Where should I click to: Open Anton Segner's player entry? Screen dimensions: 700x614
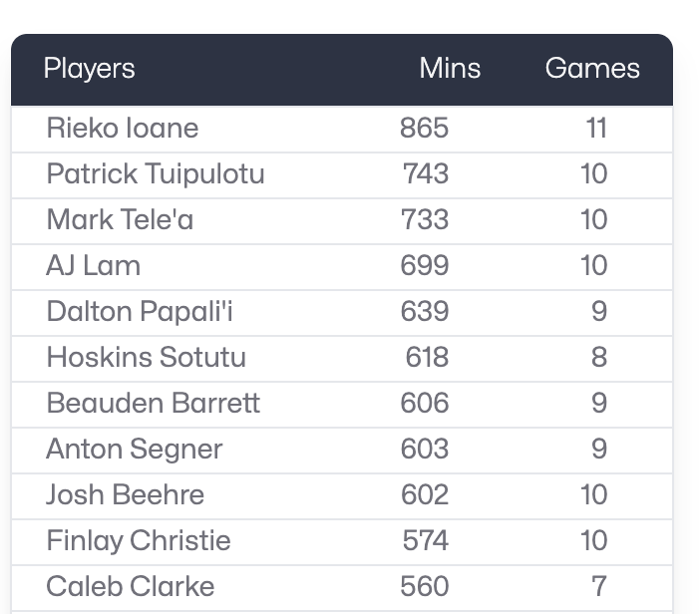135,449
